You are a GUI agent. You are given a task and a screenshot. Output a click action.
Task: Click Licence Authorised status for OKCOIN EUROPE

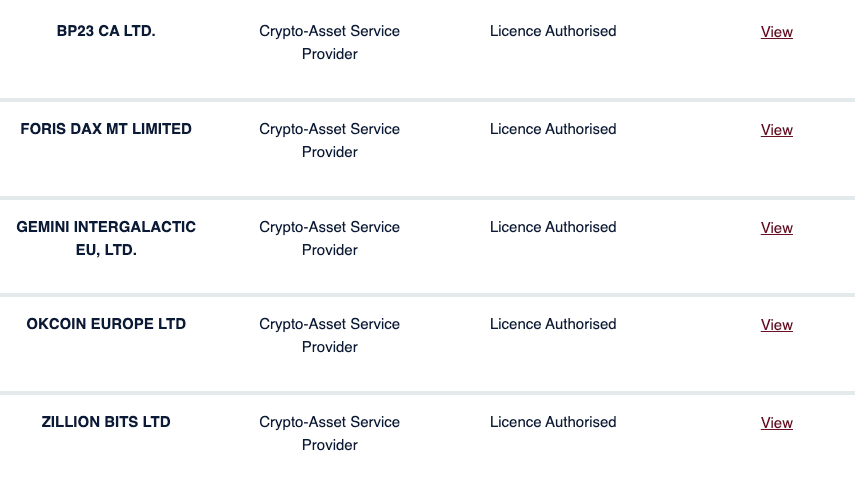tap(553, 324)
